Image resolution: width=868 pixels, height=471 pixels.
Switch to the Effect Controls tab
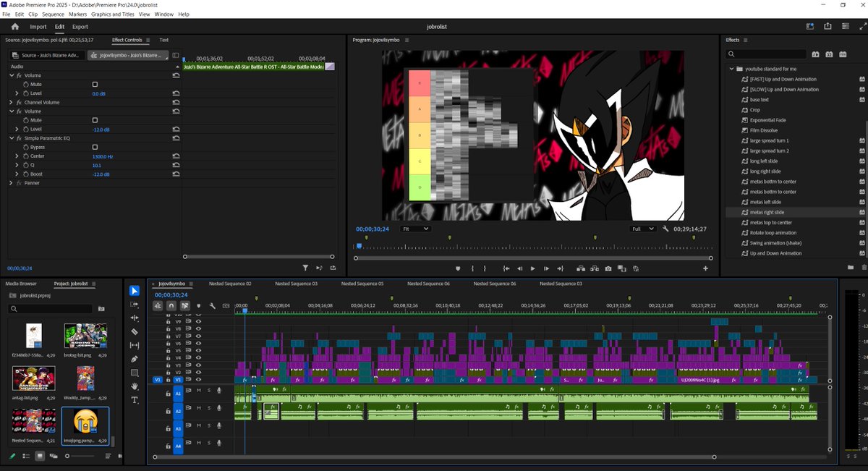pos(129,40)
